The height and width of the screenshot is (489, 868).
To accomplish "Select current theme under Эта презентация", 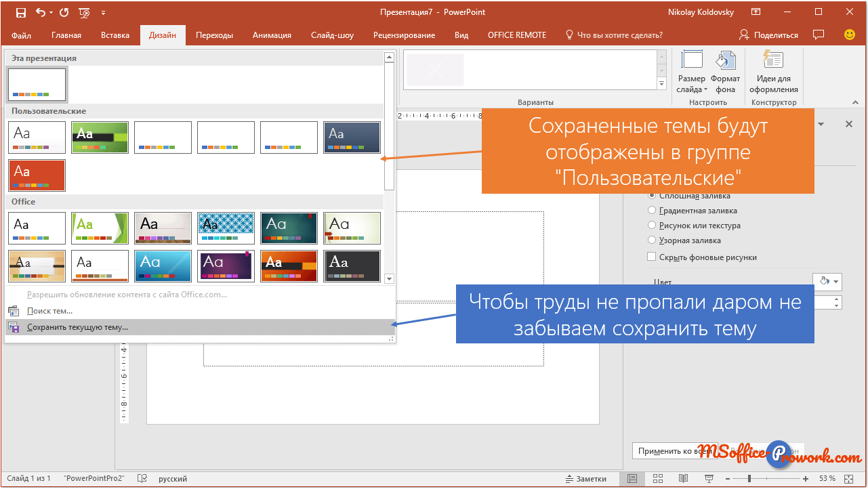I will (37, 85).
